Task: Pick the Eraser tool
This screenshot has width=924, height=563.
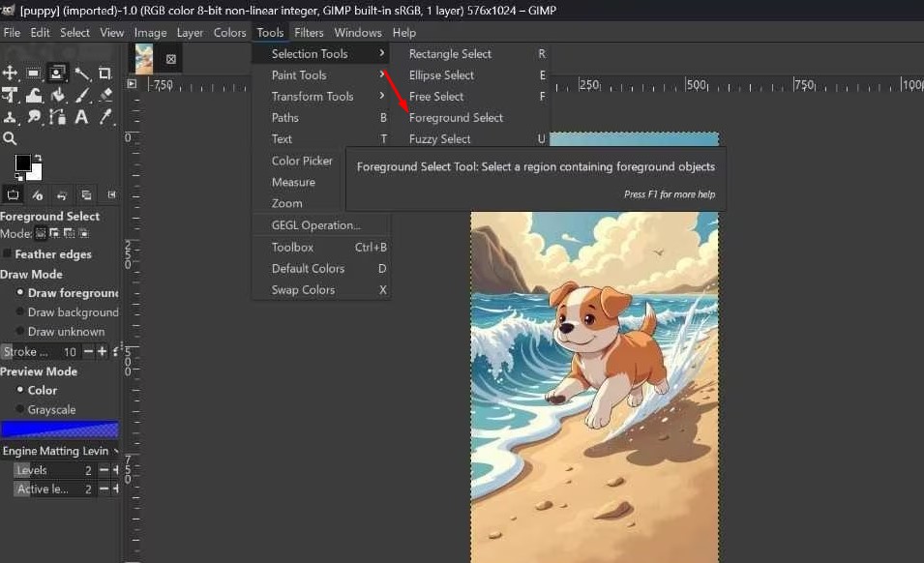Action: tap(105, 95)
